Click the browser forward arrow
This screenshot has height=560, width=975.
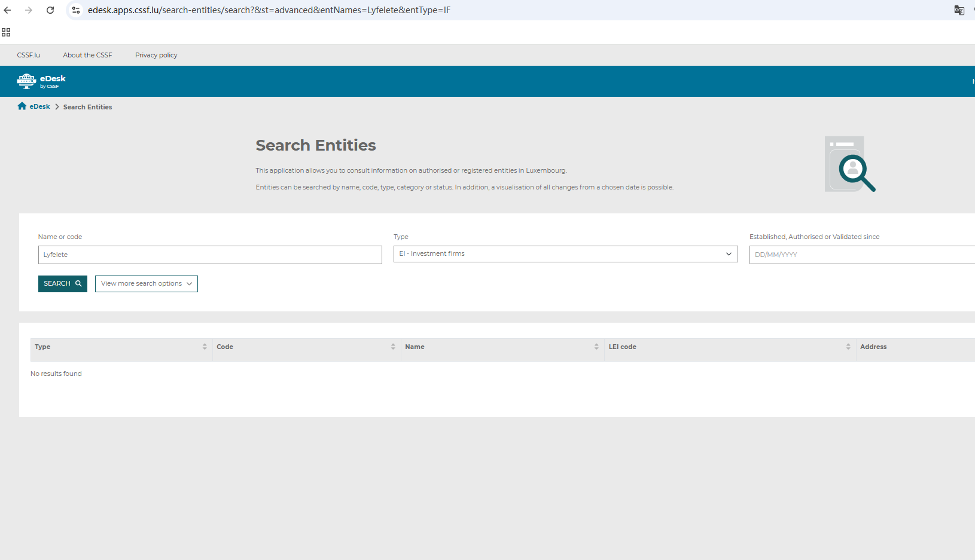pyautogui.click(x=29, y=10)
